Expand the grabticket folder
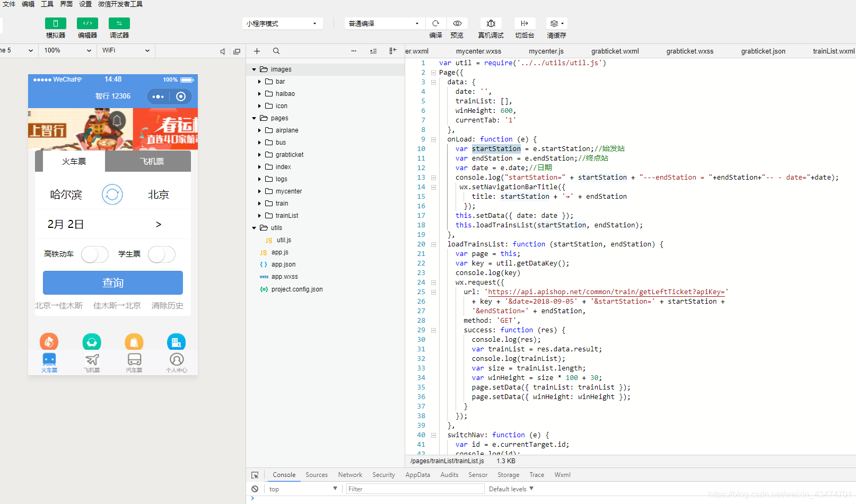Screen dimensions: 856x504 (259, 155)
